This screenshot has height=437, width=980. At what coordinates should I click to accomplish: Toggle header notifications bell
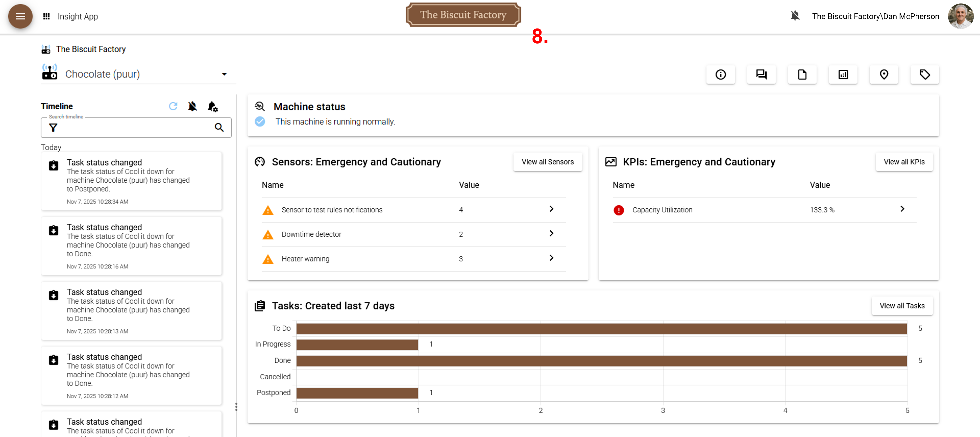pos(795,16)
